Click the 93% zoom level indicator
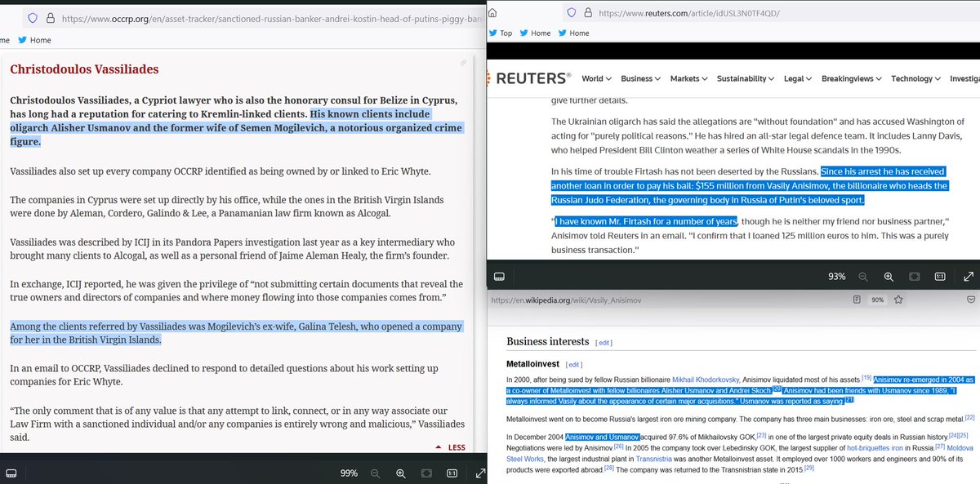The image size is (980, 484). click(836, 276)
